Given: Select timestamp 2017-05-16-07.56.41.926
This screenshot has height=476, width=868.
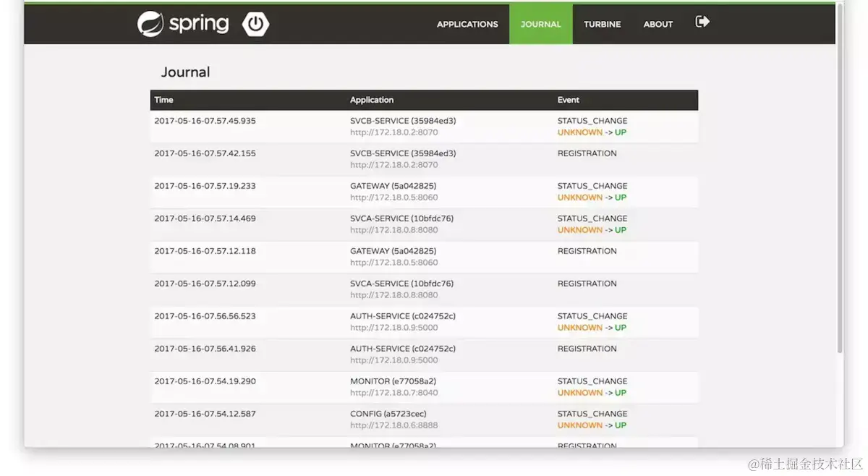Looking at the screenshot, I should [205, 349].
